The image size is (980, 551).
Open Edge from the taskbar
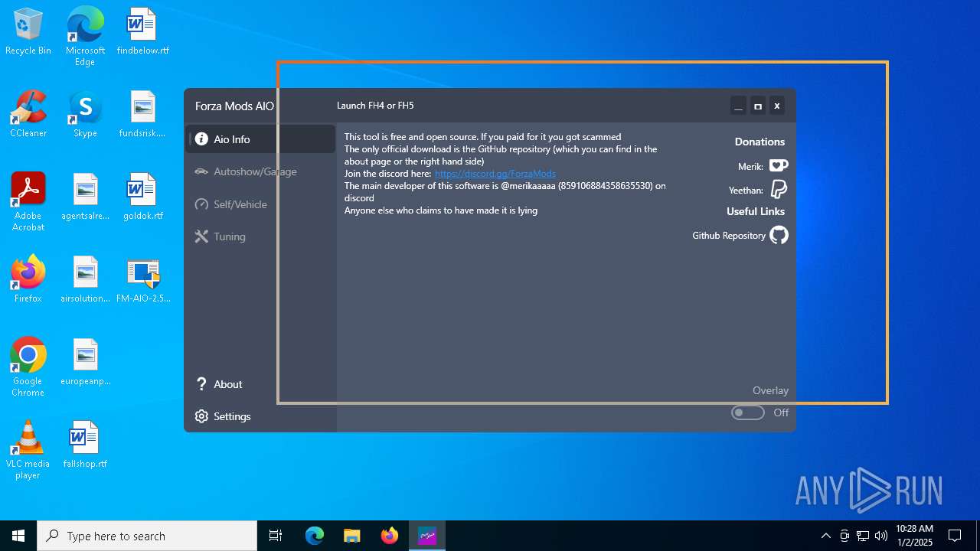[x=315, y=536]
